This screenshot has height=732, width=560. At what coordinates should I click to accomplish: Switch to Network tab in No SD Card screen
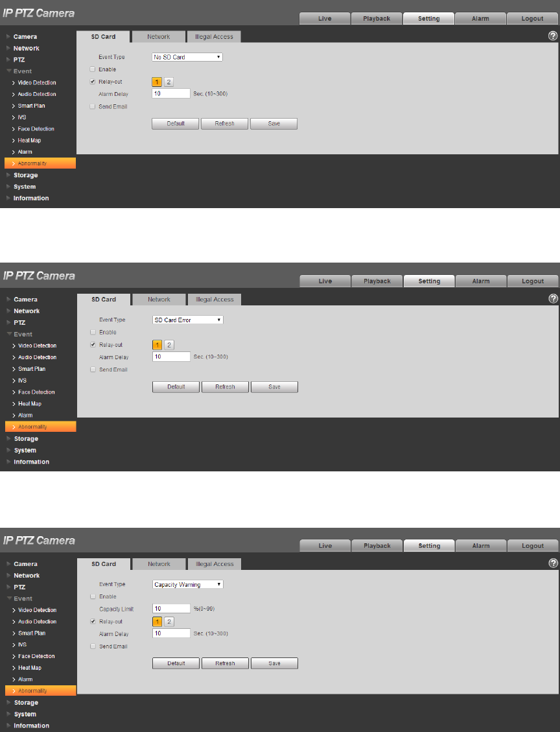(x=159, y=37)
